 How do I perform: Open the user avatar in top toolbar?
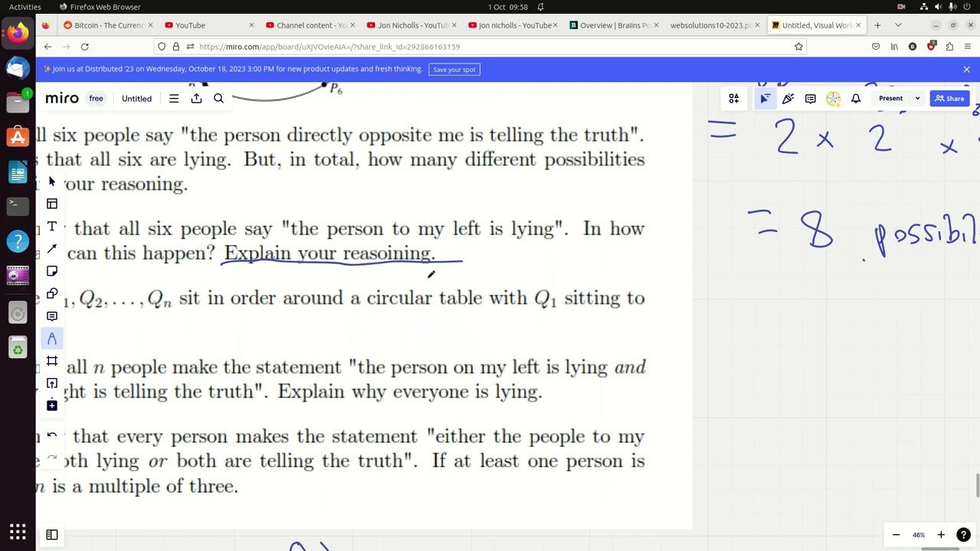point(833,99)
